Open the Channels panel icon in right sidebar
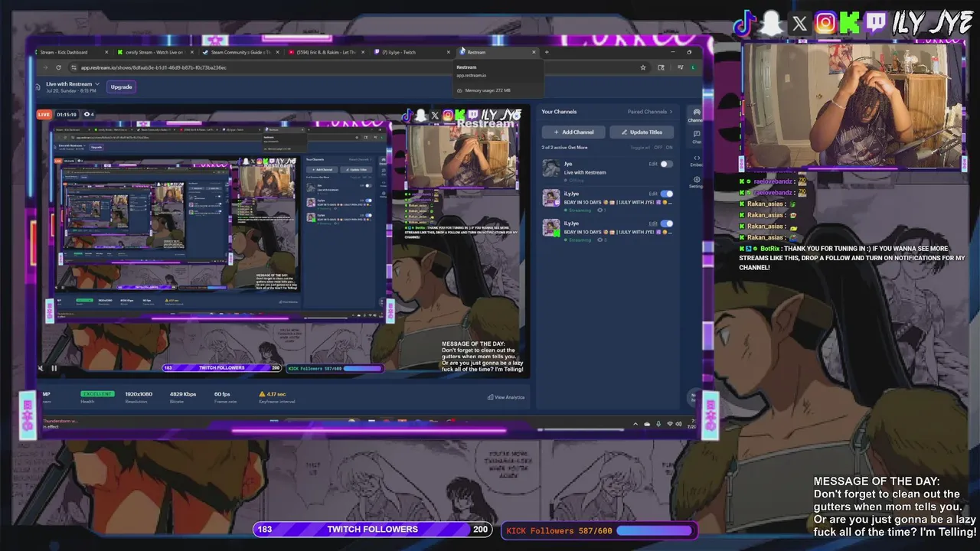 tap(695, 115)
